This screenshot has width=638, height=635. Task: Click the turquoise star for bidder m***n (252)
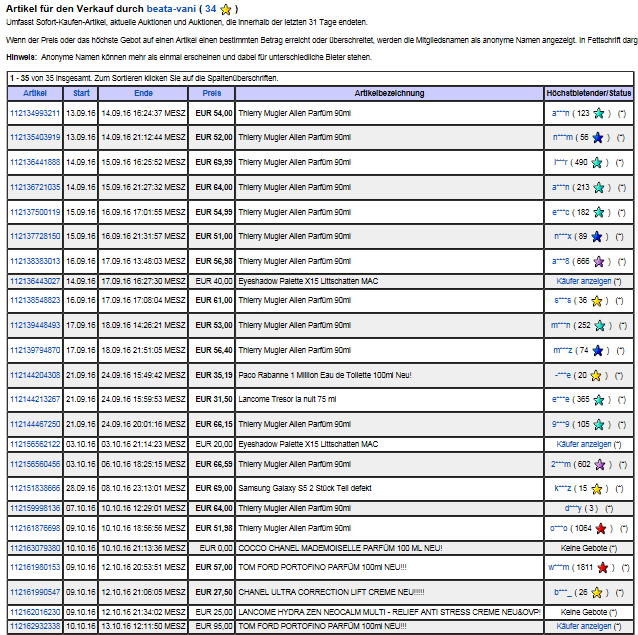click(600, 325)
